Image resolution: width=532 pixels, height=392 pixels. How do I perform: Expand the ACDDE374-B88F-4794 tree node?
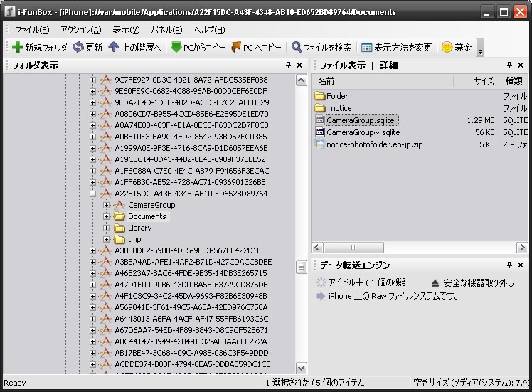(92, 364)
